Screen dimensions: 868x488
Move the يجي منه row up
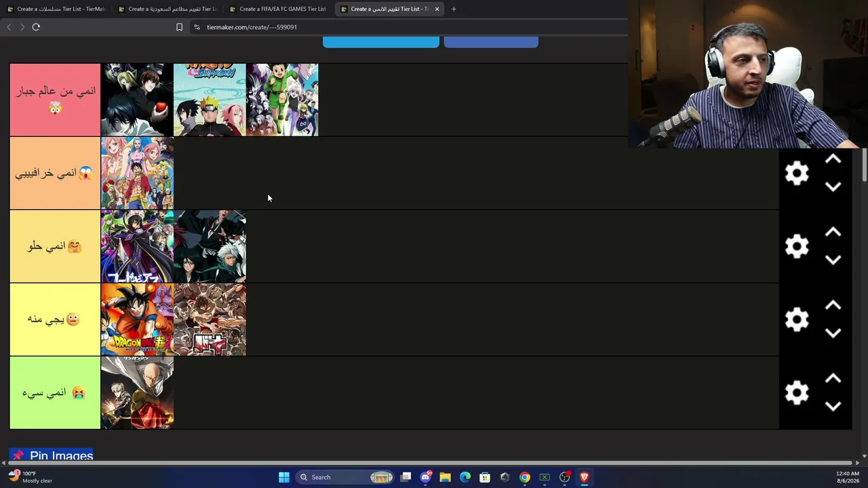coord(833,306)
